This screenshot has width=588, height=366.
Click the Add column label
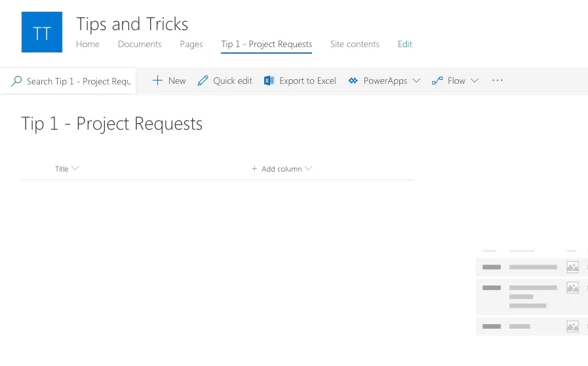click(282, 169)
